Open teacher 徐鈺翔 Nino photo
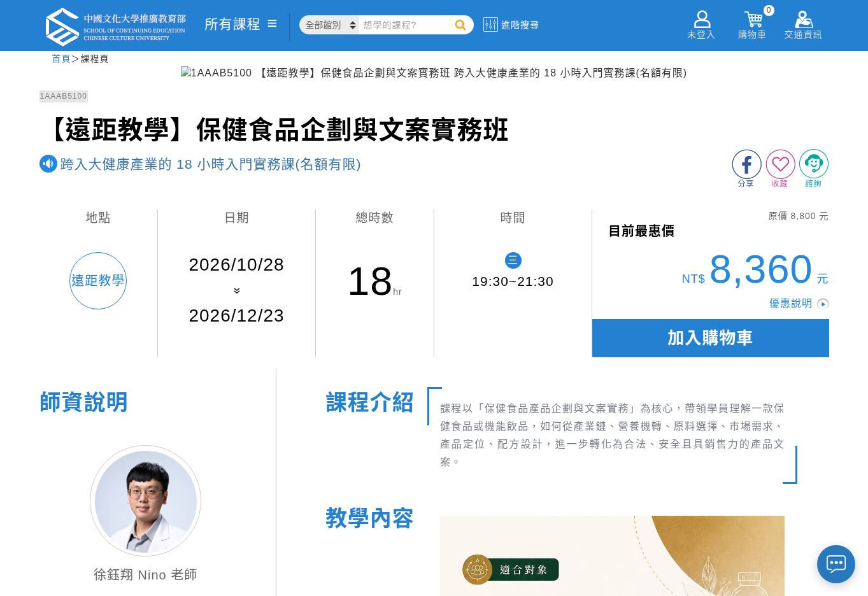This screenshot has width=868, height=596. tap(145, 500)
